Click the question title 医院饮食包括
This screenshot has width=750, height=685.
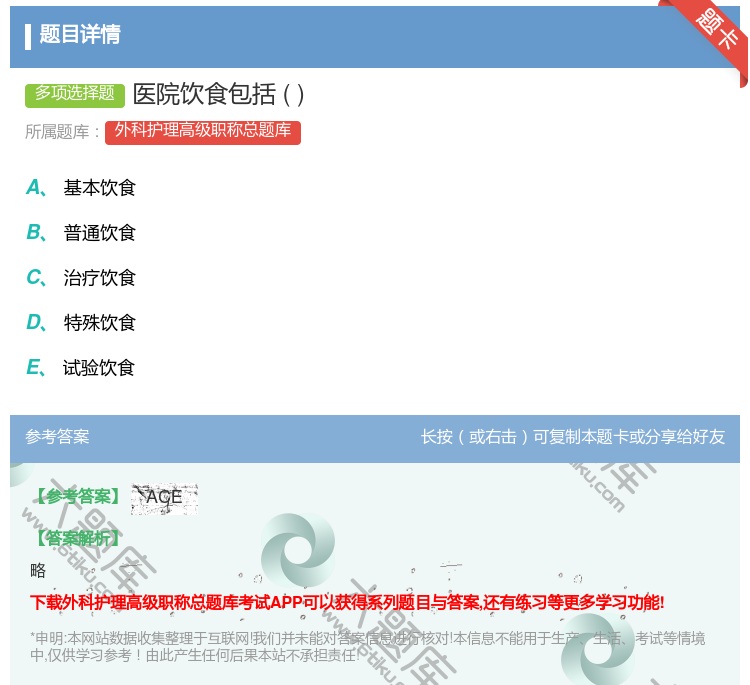[x=218, y=94]
